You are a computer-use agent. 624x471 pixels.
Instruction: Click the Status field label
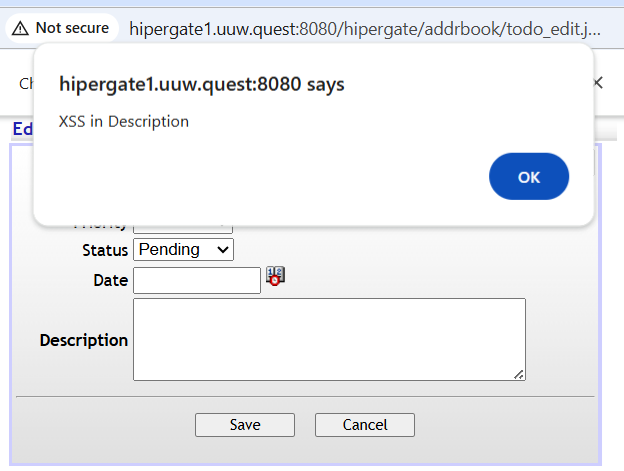tap(105, 249)
